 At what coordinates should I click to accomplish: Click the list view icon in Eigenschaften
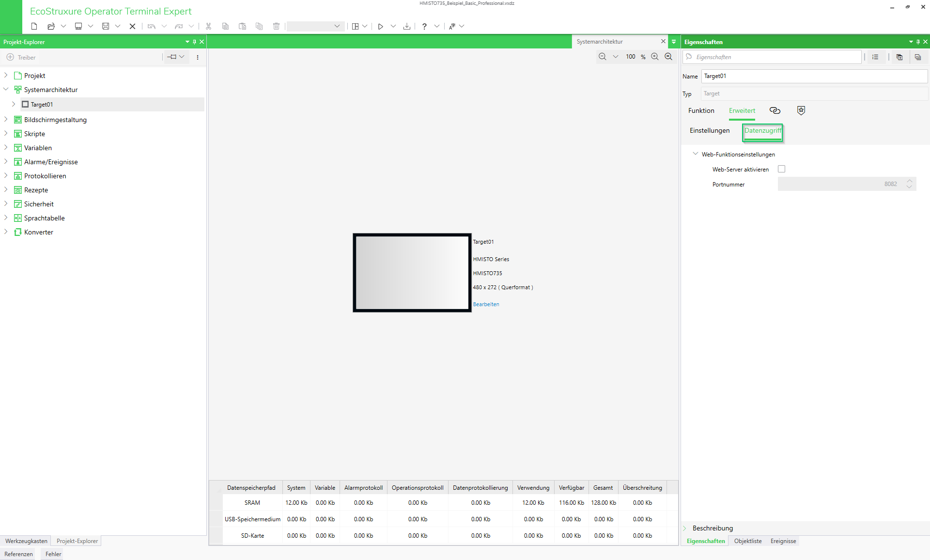875,57
